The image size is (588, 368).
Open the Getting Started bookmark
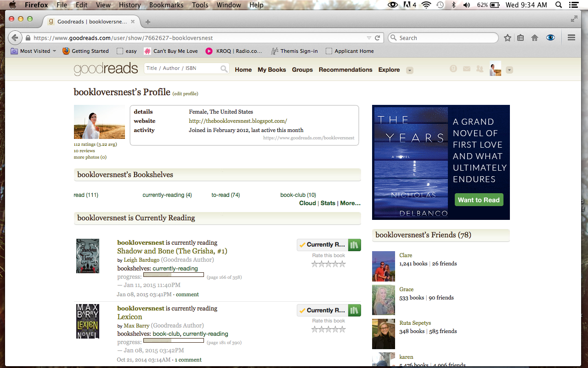pos(86,51)
